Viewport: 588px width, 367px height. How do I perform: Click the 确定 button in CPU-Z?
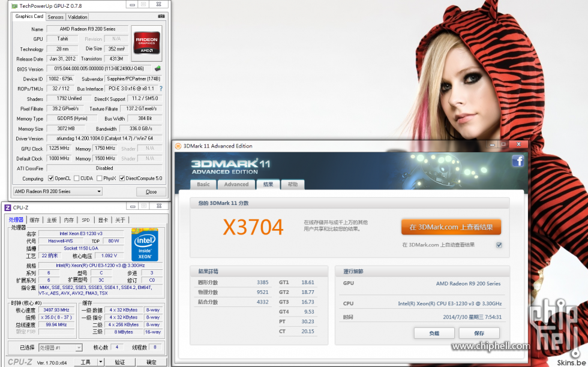[x=151, y=362]
